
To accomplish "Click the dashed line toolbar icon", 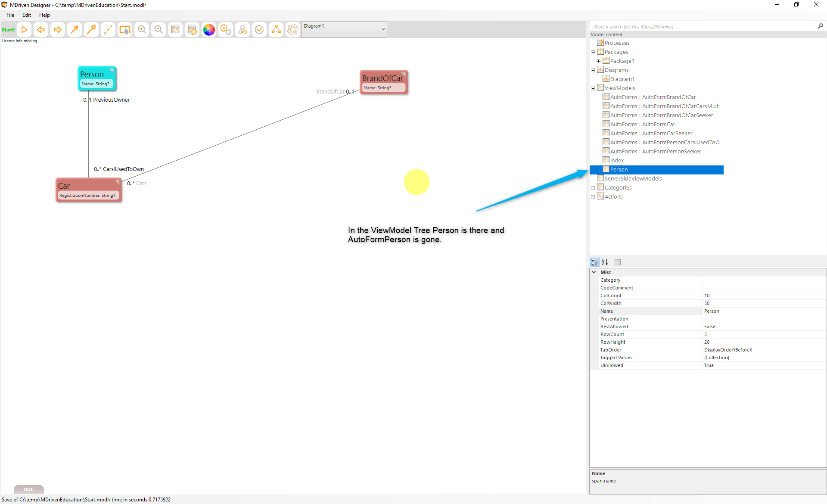I will (x=108, y=30).
